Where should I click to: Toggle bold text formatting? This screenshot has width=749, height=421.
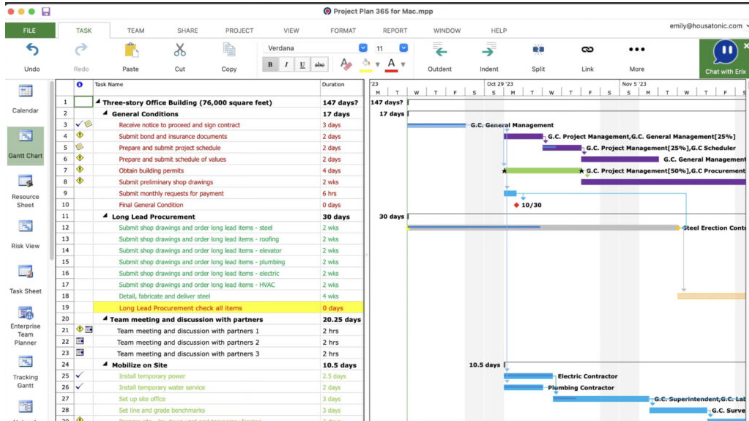pyautogui.click(x=270, y=65)
